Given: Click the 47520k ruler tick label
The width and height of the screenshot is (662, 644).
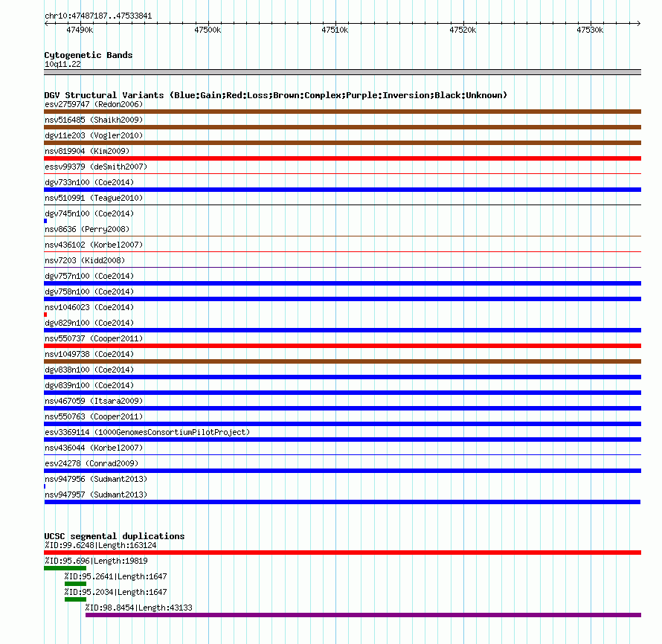Looking at the screenshot, I should pyautogui.click(x=463, y=30).
